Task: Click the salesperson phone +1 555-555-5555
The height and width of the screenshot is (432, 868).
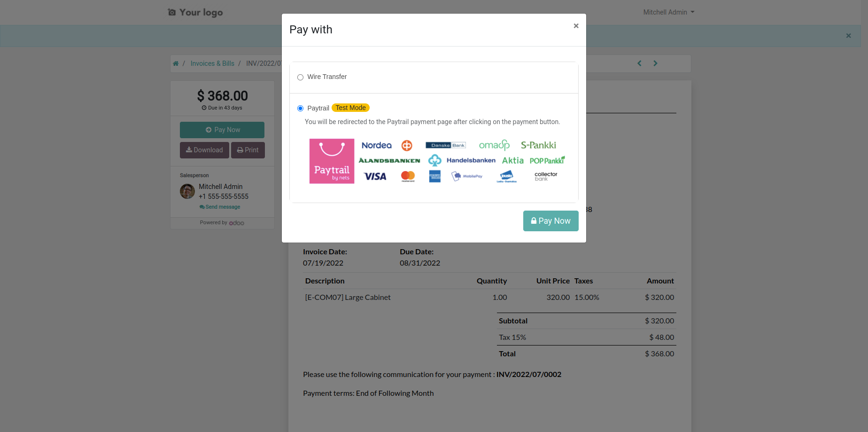Action: pos(224,196)
